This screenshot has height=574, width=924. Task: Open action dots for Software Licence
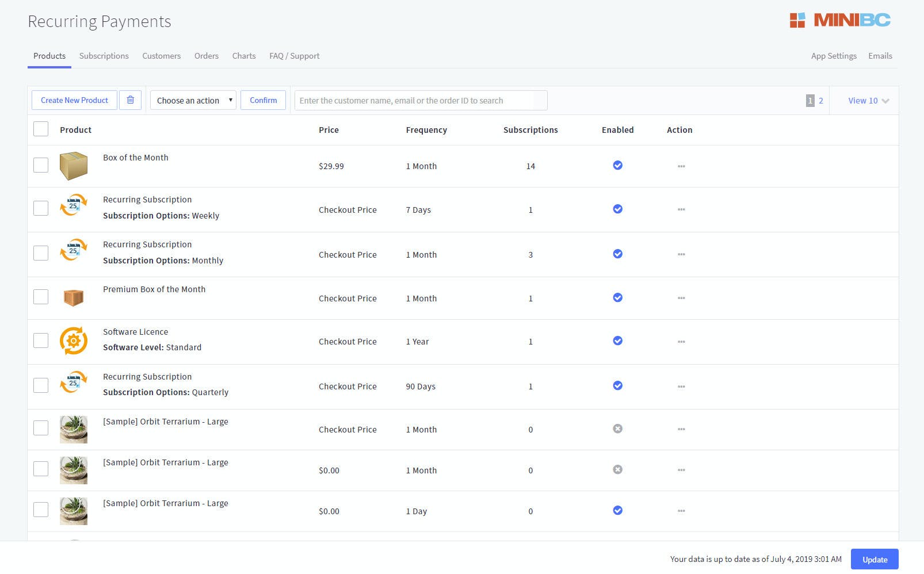[681, 342]
